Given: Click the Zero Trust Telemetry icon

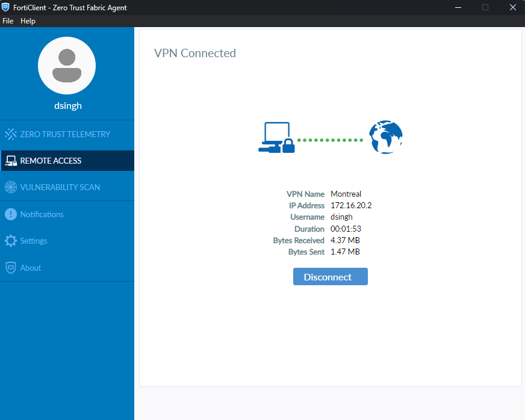Looking at the screenshot, I should point(11,134).
